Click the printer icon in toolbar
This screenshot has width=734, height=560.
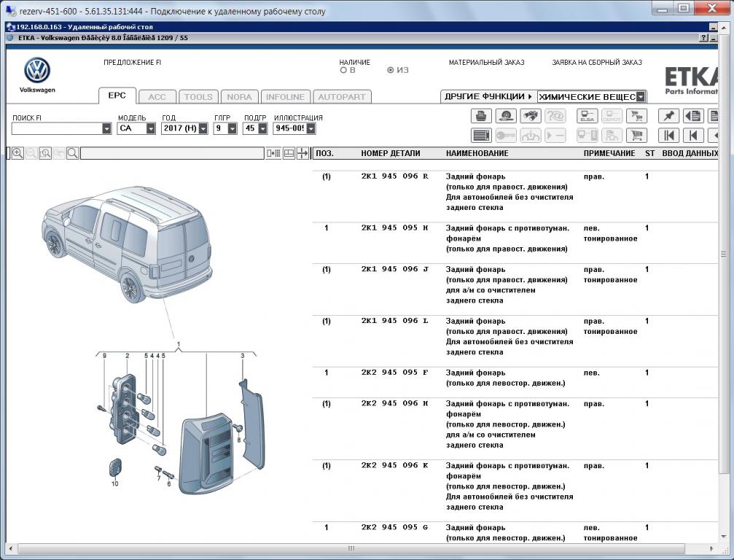tap(481, 116)
